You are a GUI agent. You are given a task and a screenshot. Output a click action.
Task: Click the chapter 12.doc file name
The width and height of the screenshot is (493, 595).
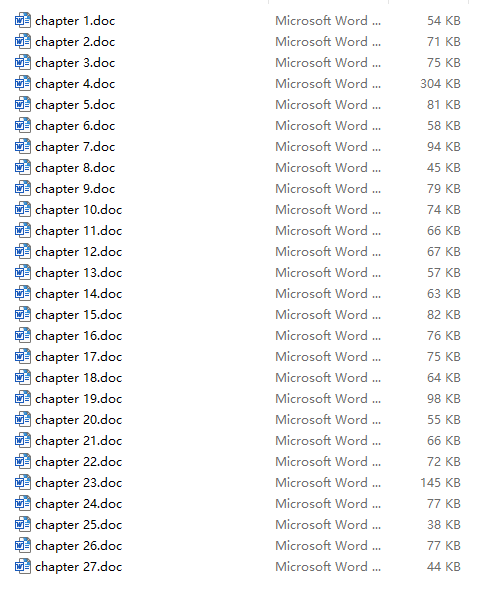coord(79,252)
